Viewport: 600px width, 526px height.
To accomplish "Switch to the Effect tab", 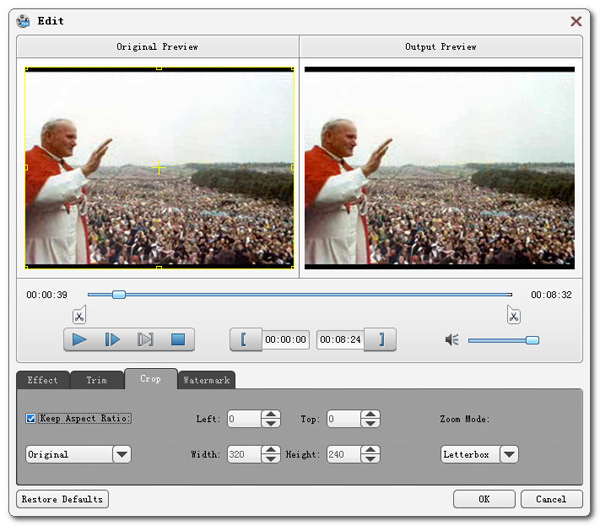I will click(43, 380).
